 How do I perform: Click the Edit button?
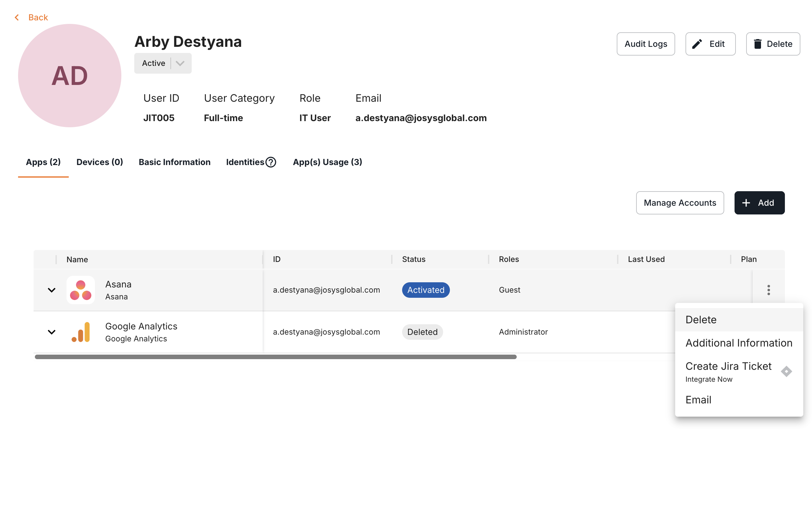pyautogui.click(x=710, y=44)
